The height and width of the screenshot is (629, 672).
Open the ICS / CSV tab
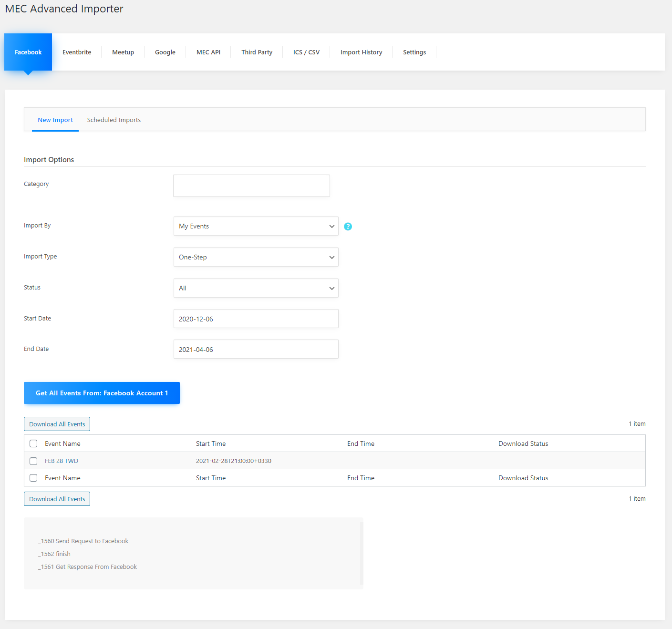(306, 52)
